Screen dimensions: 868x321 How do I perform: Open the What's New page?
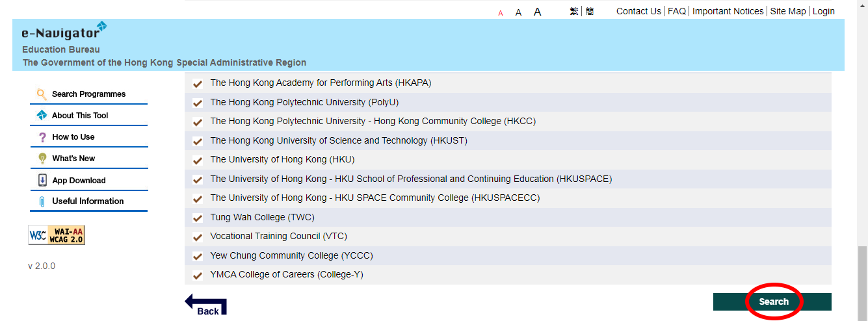pyautogui.click(x=88, y=159)
